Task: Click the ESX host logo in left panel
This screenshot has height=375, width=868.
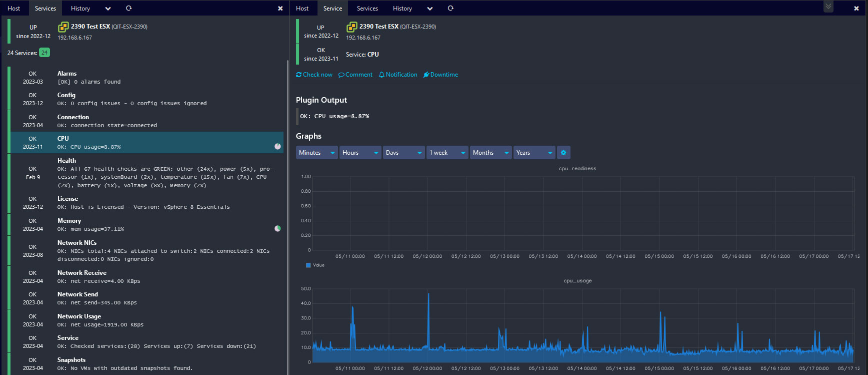Action: [x=63, y=27]
